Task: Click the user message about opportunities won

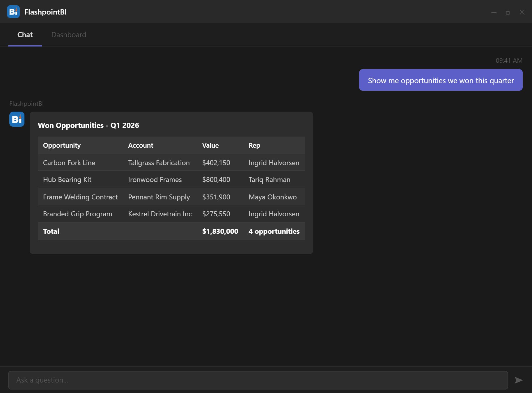Action: pos(441,80)
